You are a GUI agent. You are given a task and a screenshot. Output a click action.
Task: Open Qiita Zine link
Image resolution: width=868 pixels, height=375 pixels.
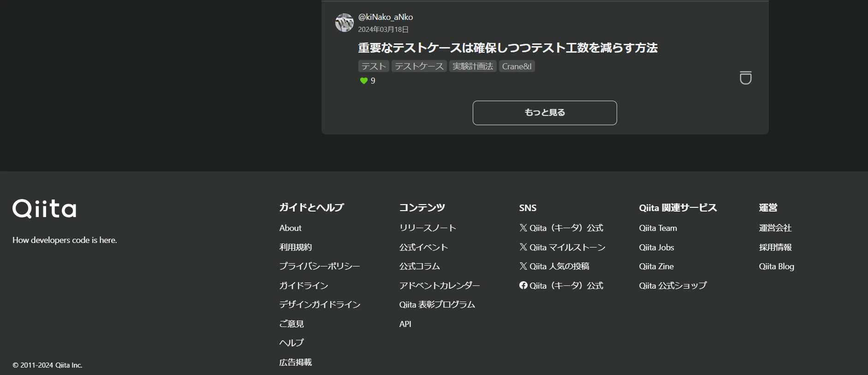coord(656,266)
